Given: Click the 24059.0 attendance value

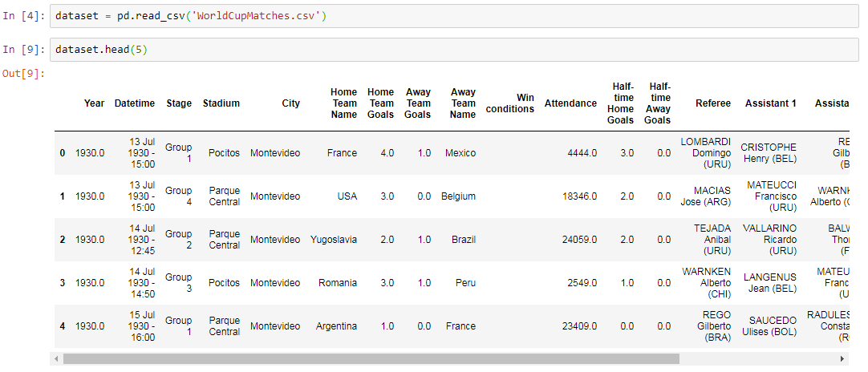Looking at the screenshot, I should point(578,240).
